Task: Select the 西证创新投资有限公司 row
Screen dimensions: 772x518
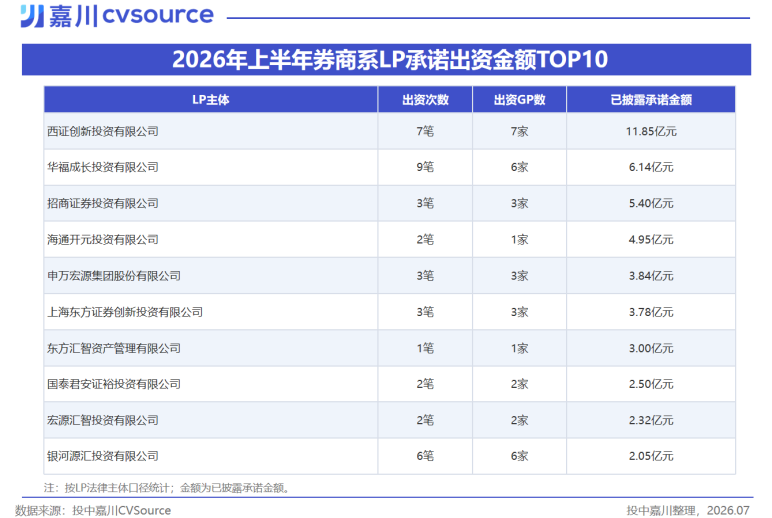Action: click(x=389, y=131)
